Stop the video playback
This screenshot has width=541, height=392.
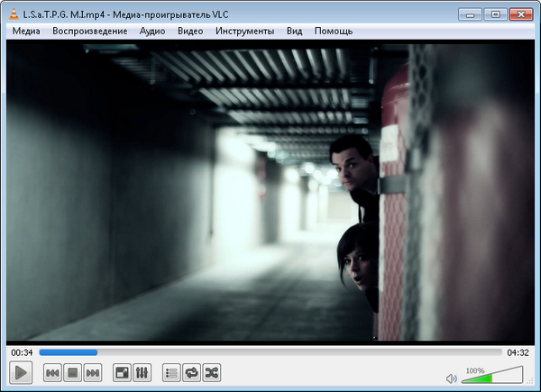(73, 372)
